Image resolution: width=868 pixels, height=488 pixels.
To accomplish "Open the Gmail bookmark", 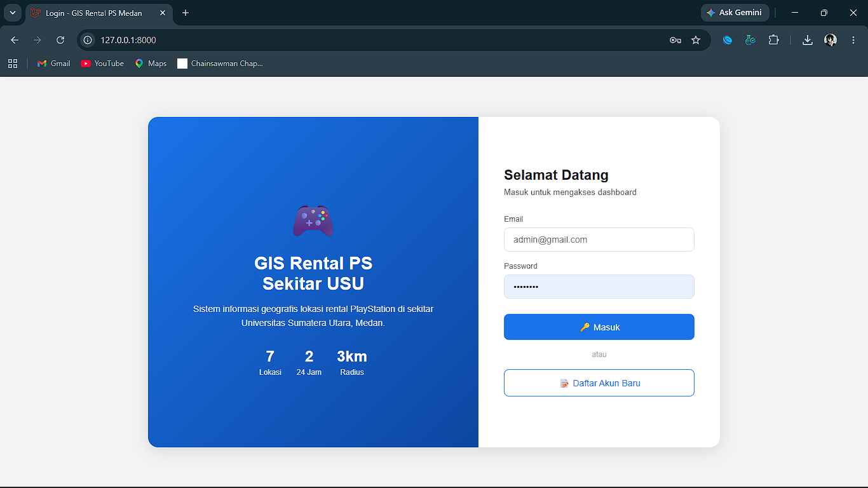I will [x=54, y=64].
